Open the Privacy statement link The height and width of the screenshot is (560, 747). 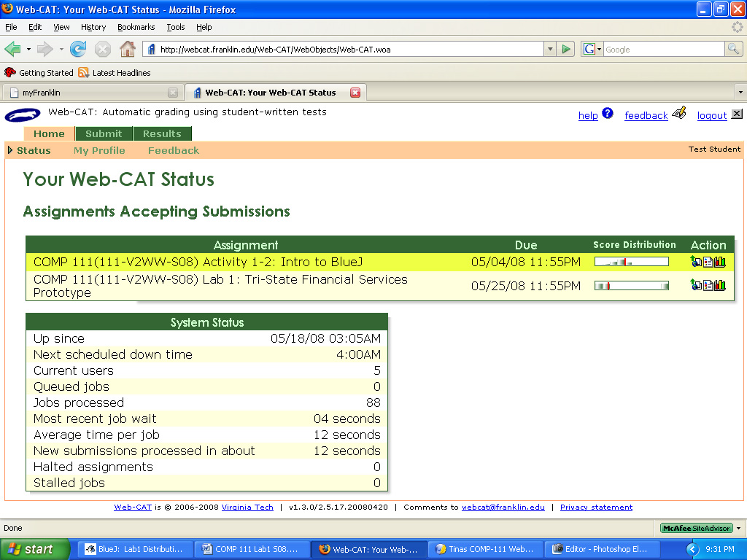click(596, 507)
